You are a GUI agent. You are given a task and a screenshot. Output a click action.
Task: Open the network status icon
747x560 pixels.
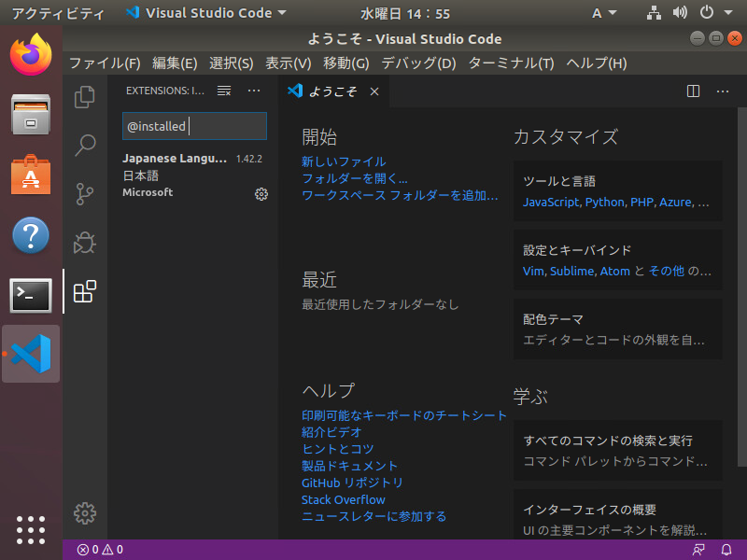(x=654, y=13)
